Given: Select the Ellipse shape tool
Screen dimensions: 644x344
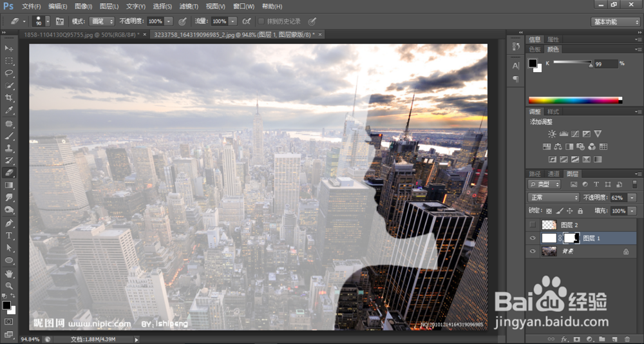Looking at the screenshot, I should point(9,260).
